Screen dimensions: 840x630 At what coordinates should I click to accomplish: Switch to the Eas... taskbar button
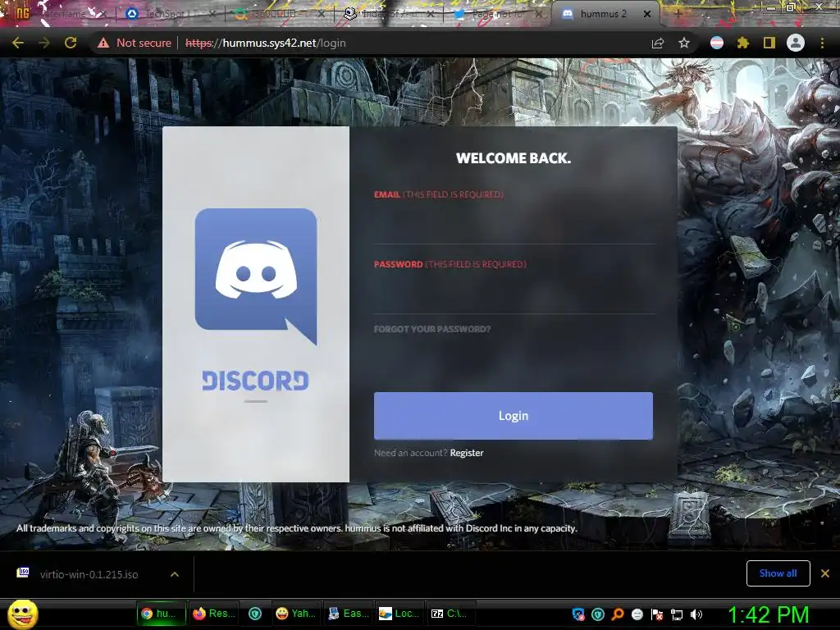tap(348, 614)
